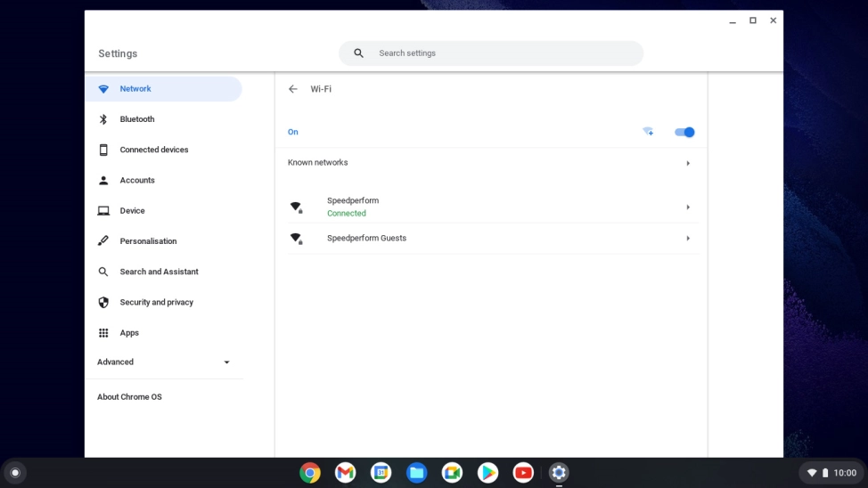The image size is (868, 488).
Task: Open the Files app in shelf
Action: [x=416, y=473]
